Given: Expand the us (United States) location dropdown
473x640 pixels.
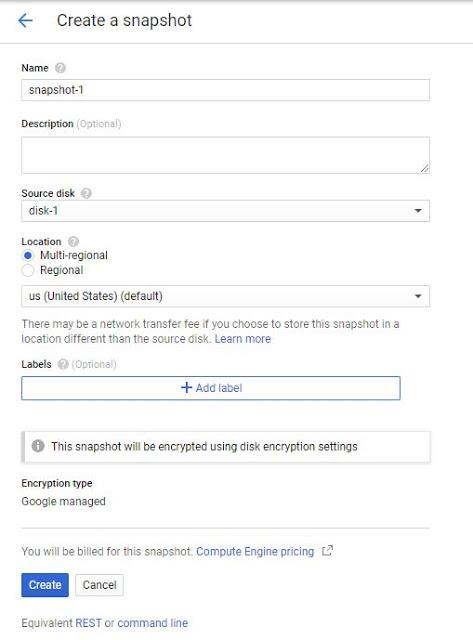Looking at the screenshot, I should click(x=225, y=296).
